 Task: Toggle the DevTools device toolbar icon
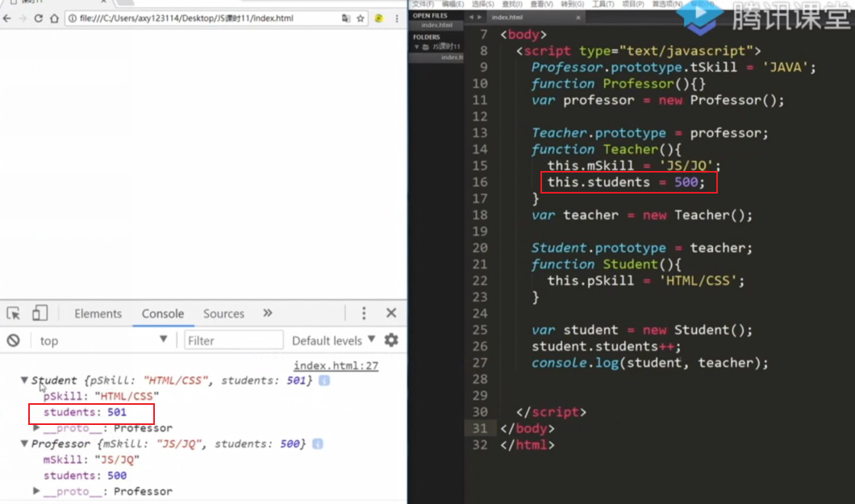[x=40, y=314]
